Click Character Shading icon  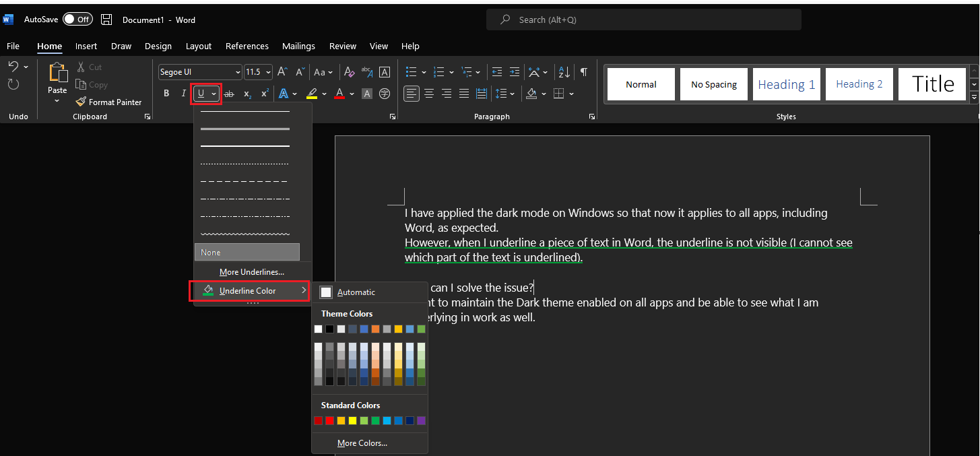[x=367, y=94]
